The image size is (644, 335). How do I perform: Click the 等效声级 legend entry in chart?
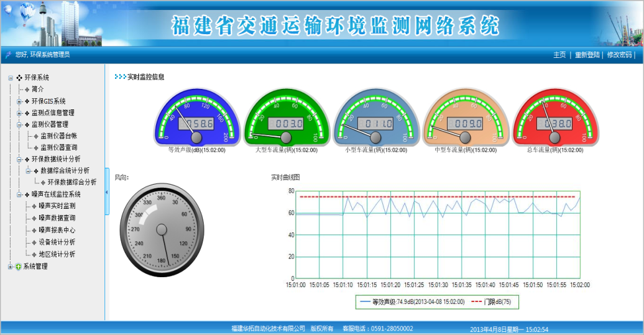click(412, 301)
